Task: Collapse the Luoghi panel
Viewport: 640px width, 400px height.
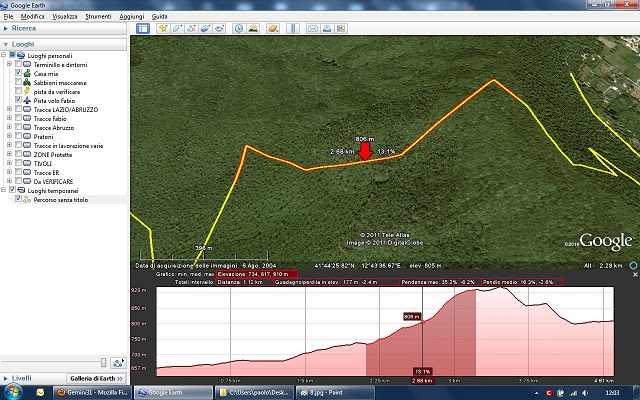Action: tap(6, 44)
